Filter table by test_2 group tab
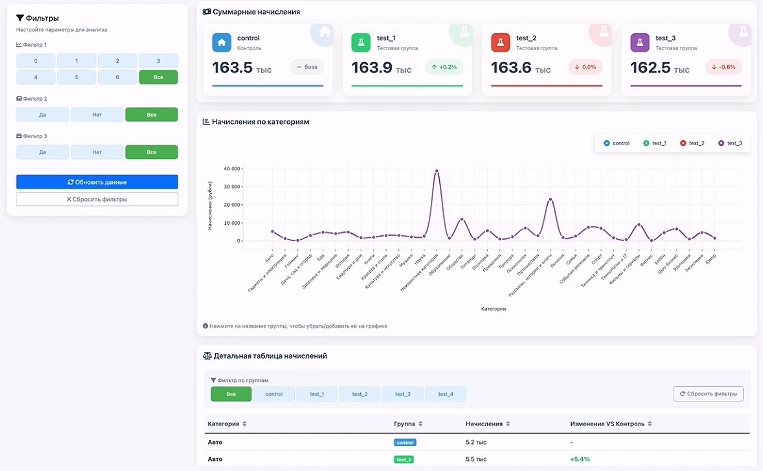 360,394
